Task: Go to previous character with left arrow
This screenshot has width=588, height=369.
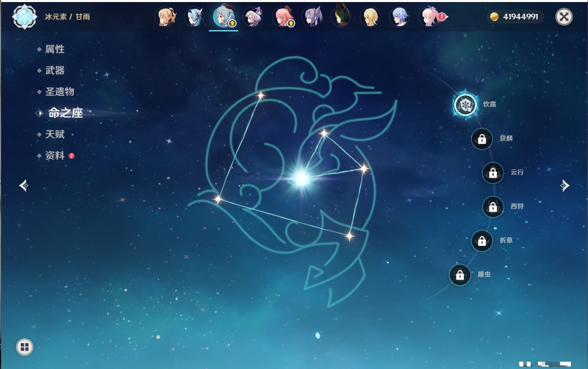Action: (x=24, y=186)
